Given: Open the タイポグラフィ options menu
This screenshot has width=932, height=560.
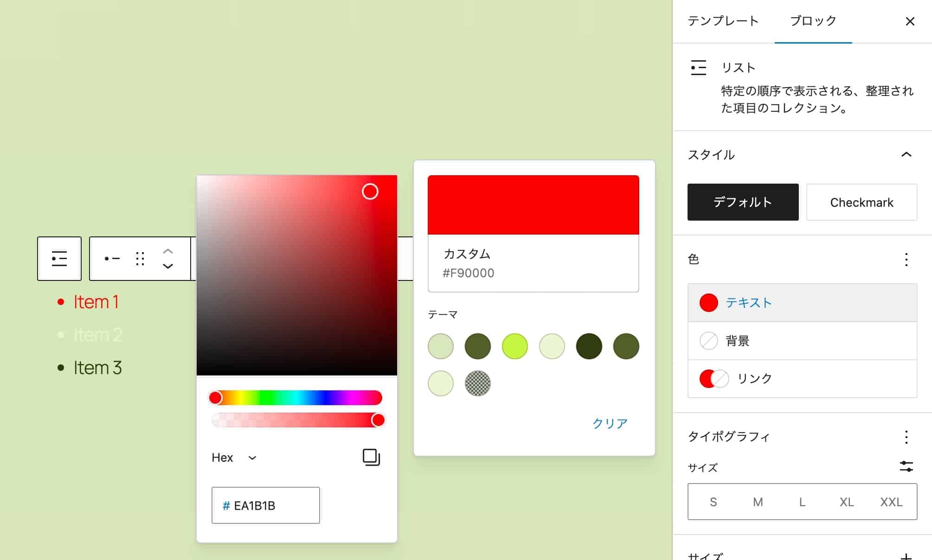Looking at the screenshot, I should (x=906, y=437).
